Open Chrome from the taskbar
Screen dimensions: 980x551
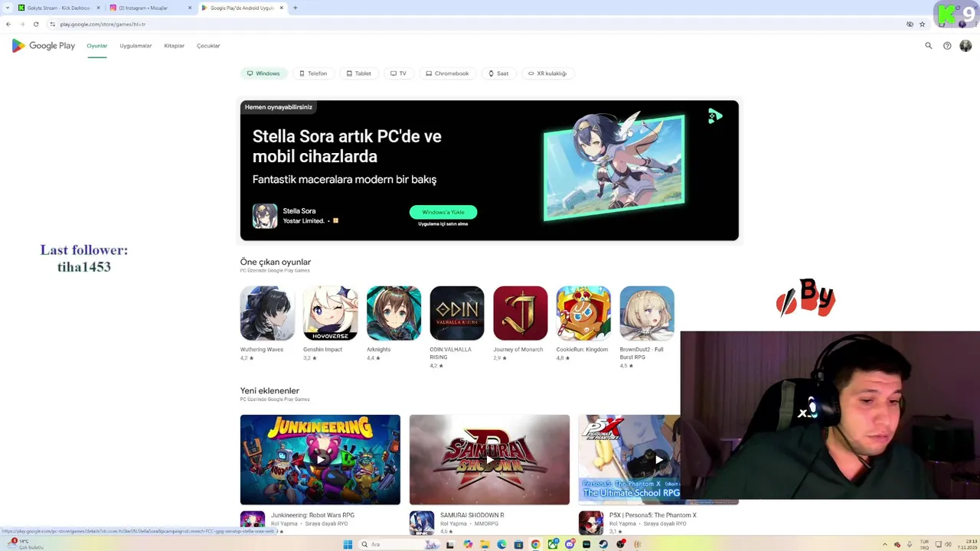pos(535,544)
